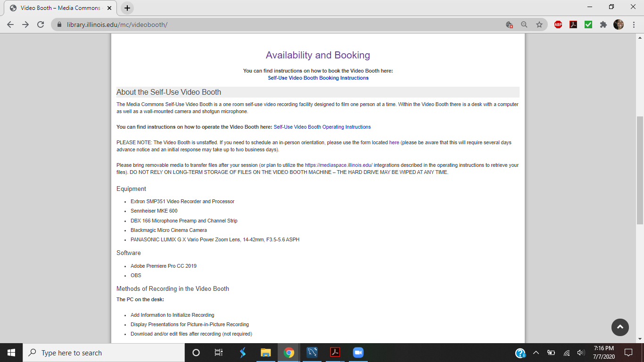This screenshot has height=362, width=644.
Task: Click the "Availability and Booking" heading
Action: click(318, 55)
